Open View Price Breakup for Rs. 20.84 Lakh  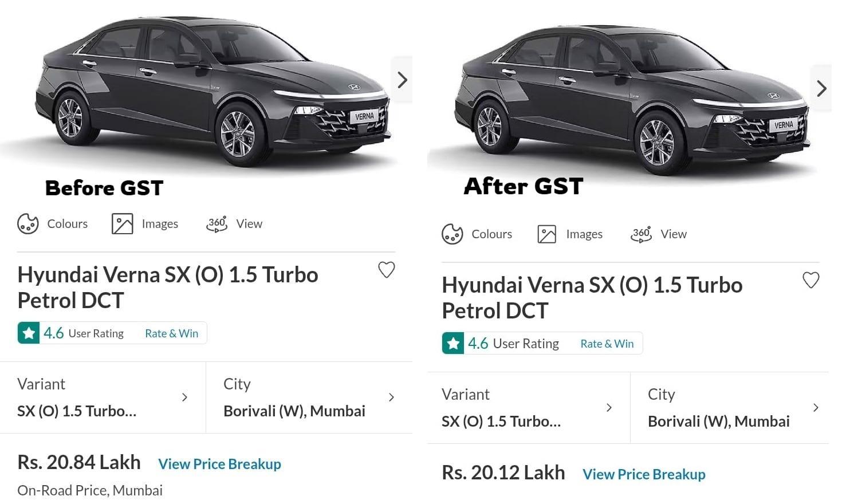[x=219, y=464]
